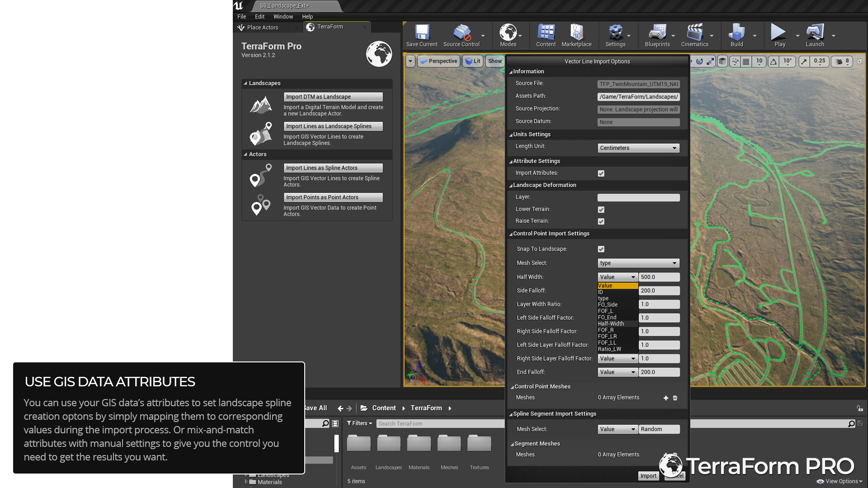Collapse the Landscape Deformation section
Image resolution: width=868 pixels, height=488 pixels.
point(511,185)
